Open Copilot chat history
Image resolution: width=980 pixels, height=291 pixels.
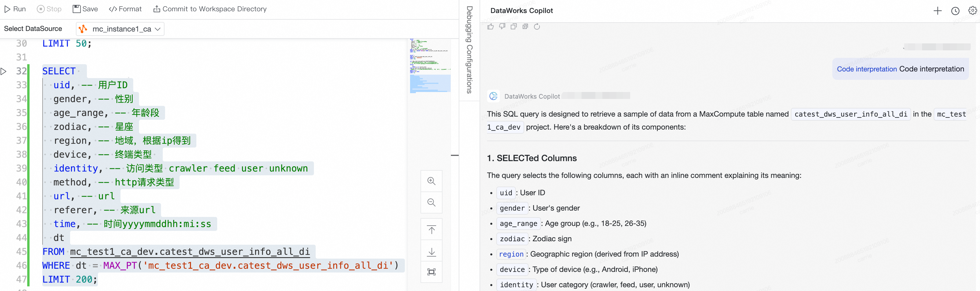pos(955,11)
